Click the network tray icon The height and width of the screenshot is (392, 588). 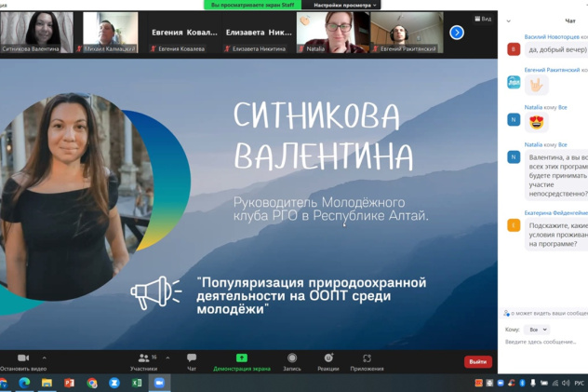555,383
